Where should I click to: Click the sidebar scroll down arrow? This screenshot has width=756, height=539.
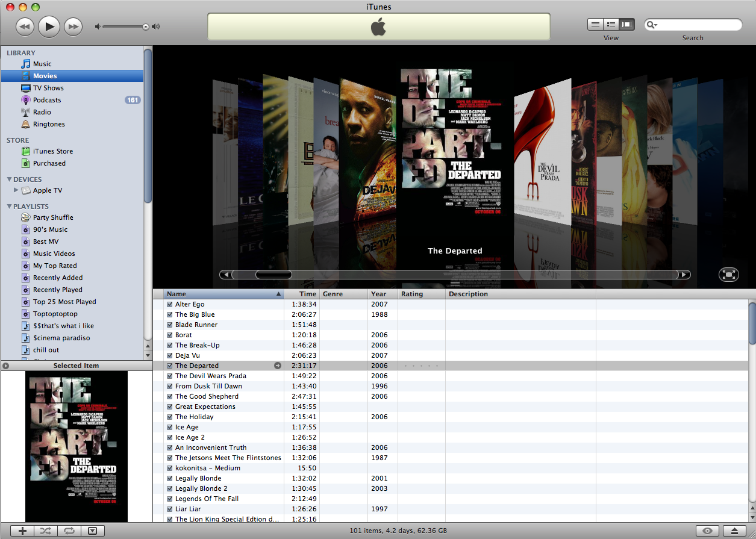click(148, 355)
